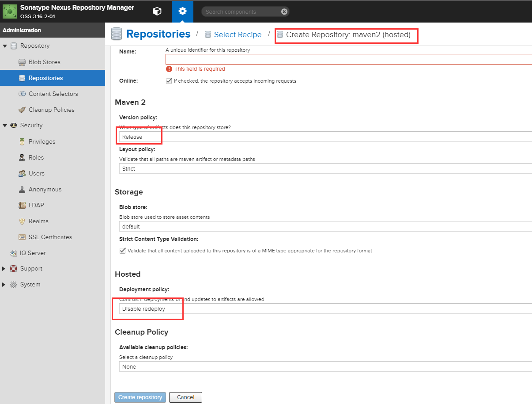
Task: Click the "This field is required" message
Action: (x=200, y=69)
